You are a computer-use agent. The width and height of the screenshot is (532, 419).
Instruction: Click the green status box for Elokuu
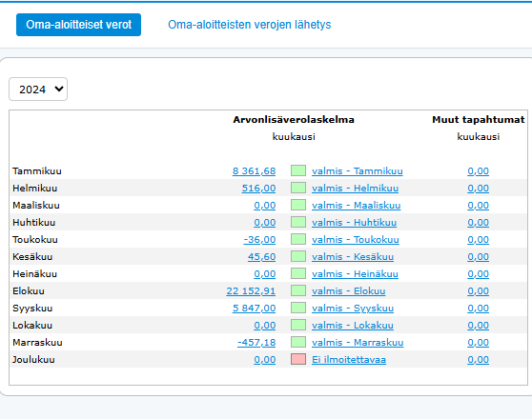tap(298, 290)
